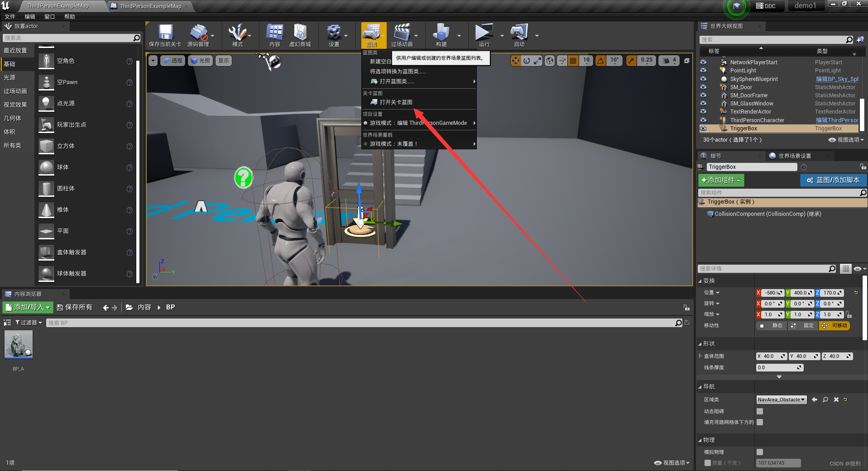This screenshot has height=471, width=868.
Task: Select CollisionComponent in component tree
Action: 767,214
